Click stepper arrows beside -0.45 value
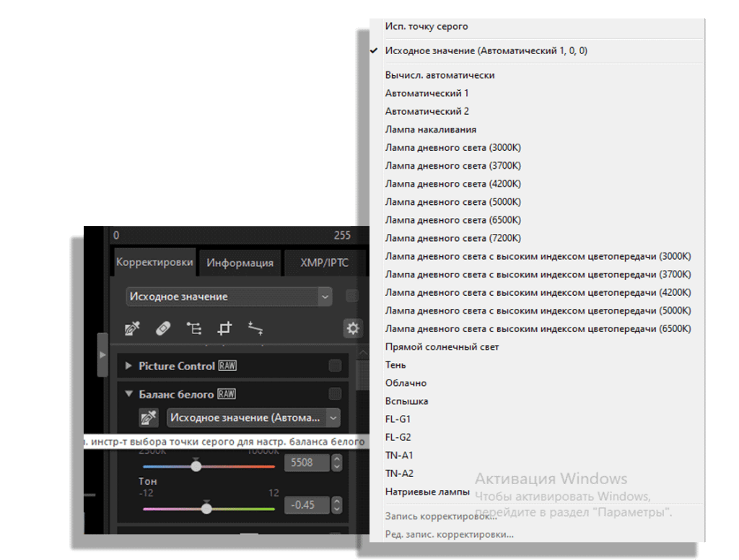This screenshot has height=560, width=739. (x=336, y=505)
